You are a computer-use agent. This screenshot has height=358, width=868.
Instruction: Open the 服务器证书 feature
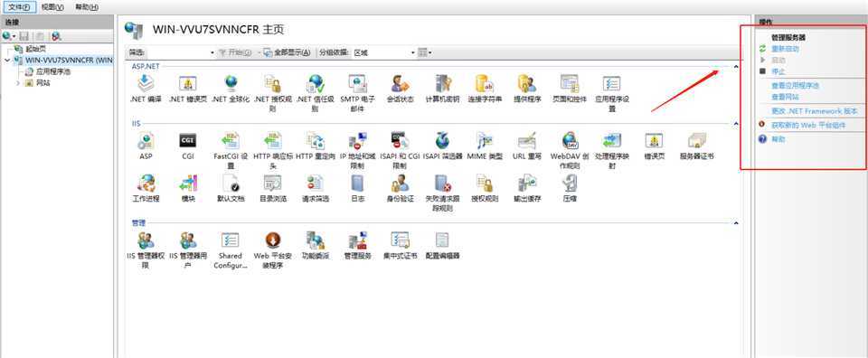696,146
